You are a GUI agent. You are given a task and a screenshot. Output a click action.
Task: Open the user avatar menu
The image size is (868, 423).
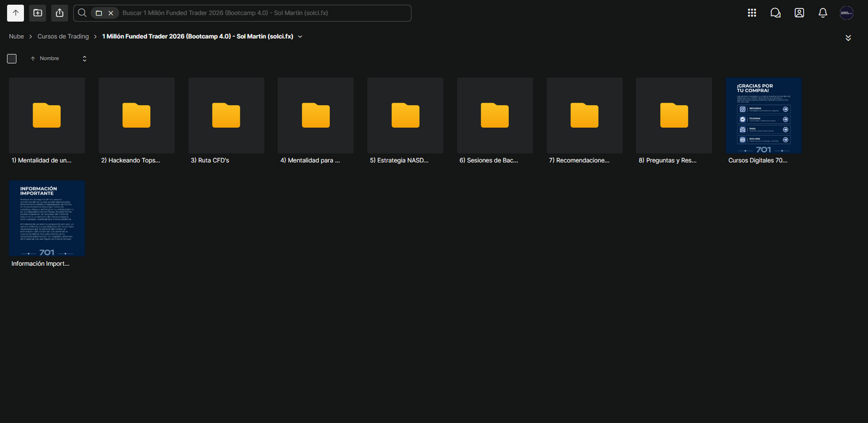[x=846, y=13]
